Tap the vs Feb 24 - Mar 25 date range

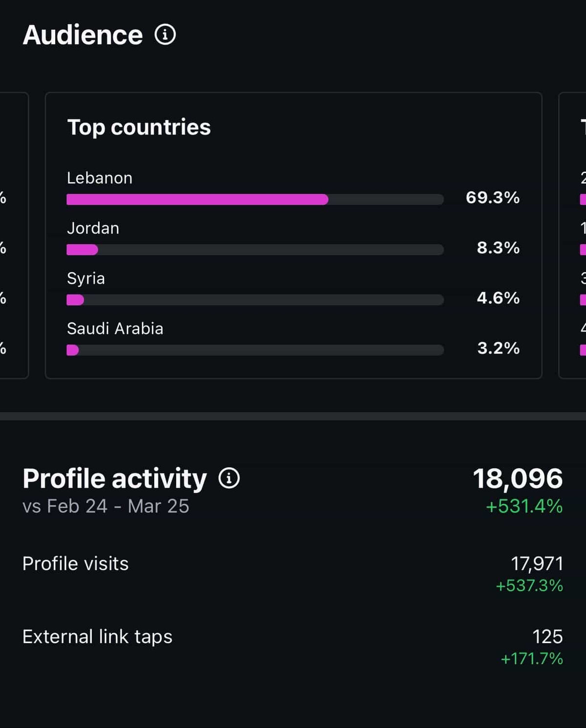click(x=105, y=506)
